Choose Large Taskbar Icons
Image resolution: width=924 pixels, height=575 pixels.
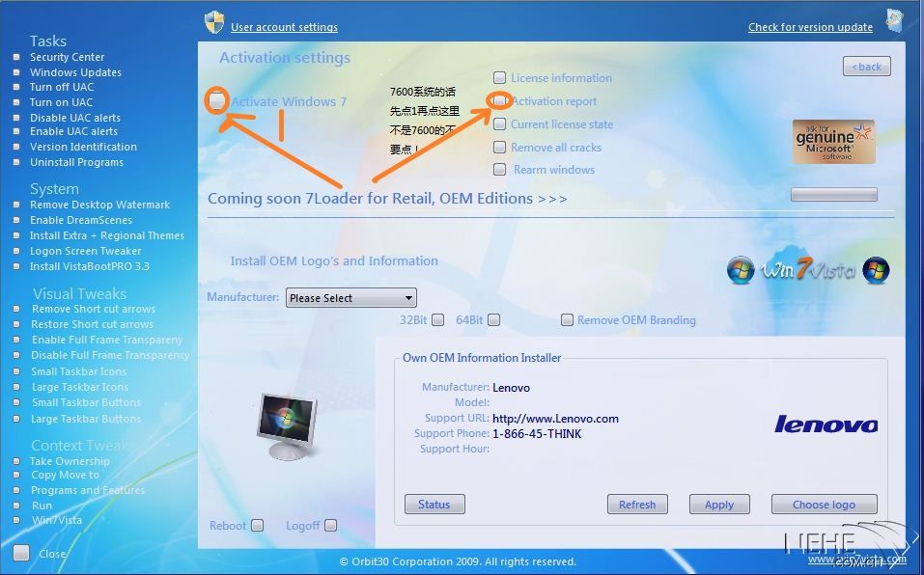[79, 387]
